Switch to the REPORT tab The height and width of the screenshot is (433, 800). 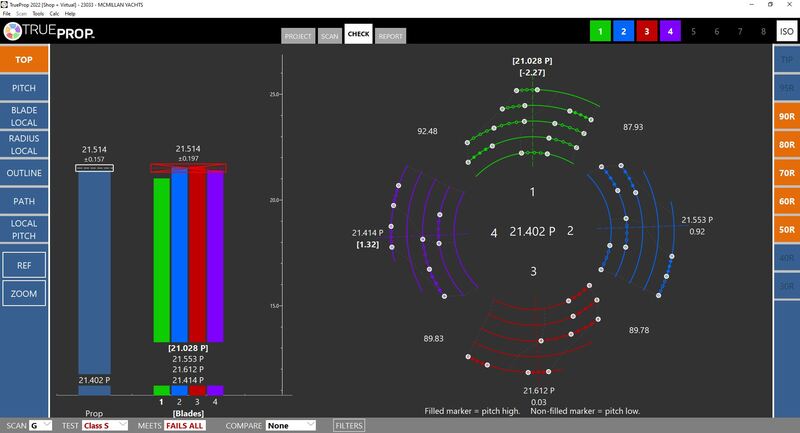click(x=391, y=35)
